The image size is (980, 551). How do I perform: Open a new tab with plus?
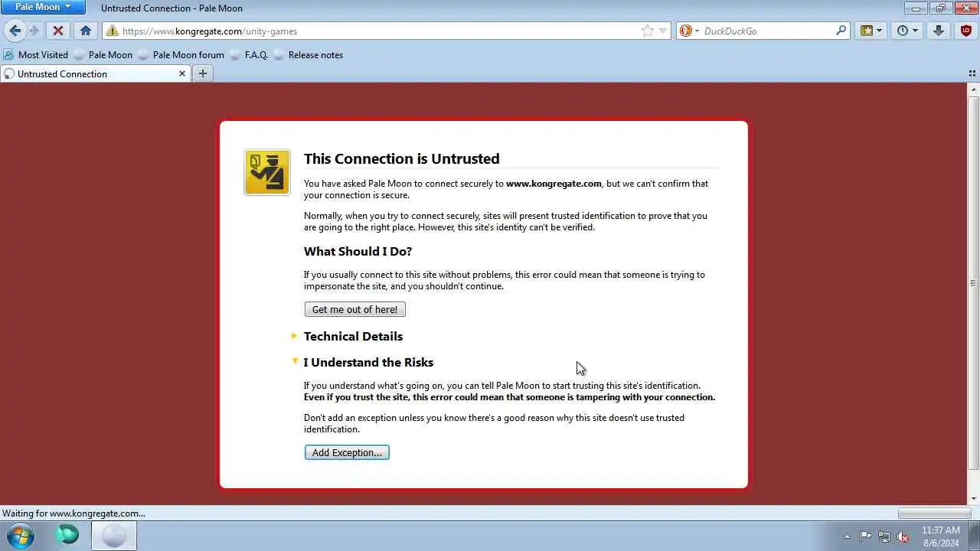click(x=202, y=73)
